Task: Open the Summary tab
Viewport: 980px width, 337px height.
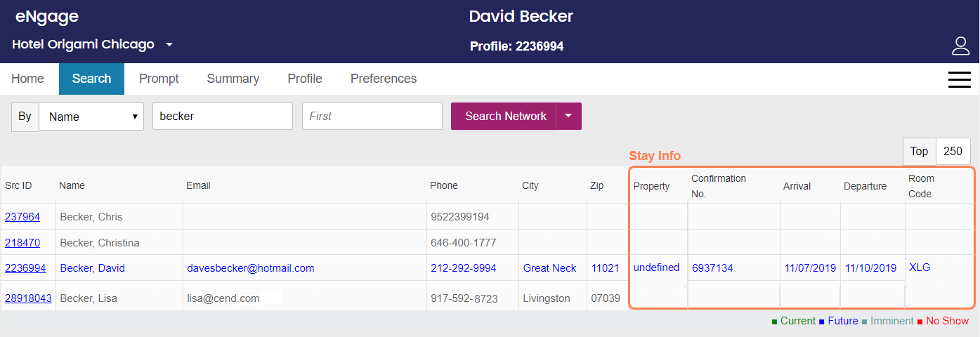Action: coord(233,79)
